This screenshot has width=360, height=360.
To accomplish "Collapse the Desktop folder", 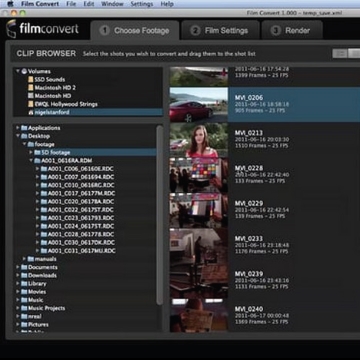I will click(18, 136).
